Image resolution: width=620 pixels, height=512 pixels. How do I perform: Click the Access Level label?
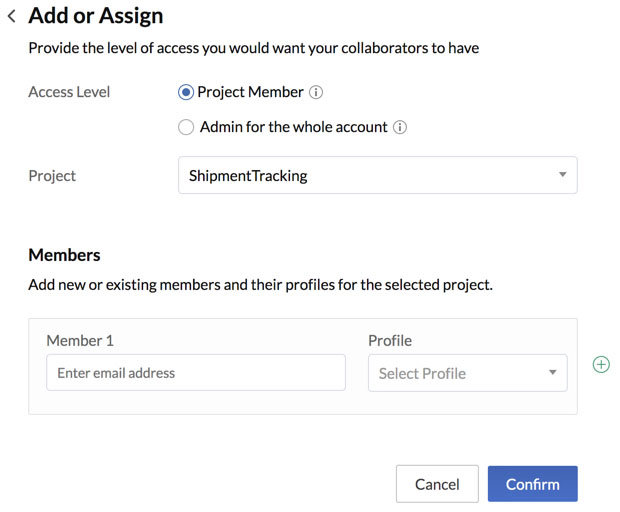pyautogui.click(x=69, y=92)
